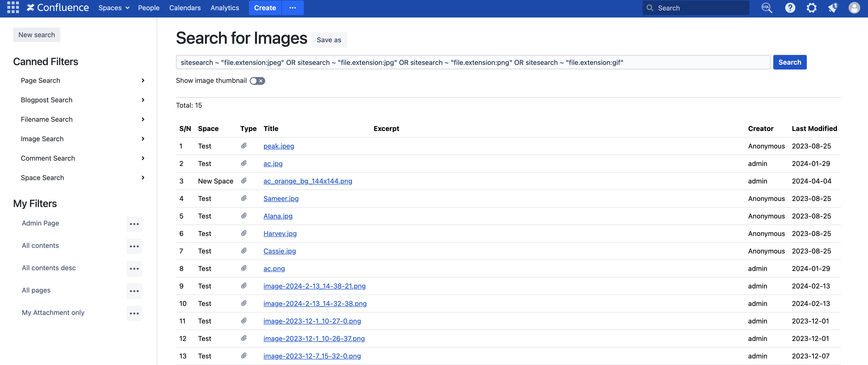The height and width of the screenshot is (365, 868).
Task: Click the Save as button
Action: [329, 40]
